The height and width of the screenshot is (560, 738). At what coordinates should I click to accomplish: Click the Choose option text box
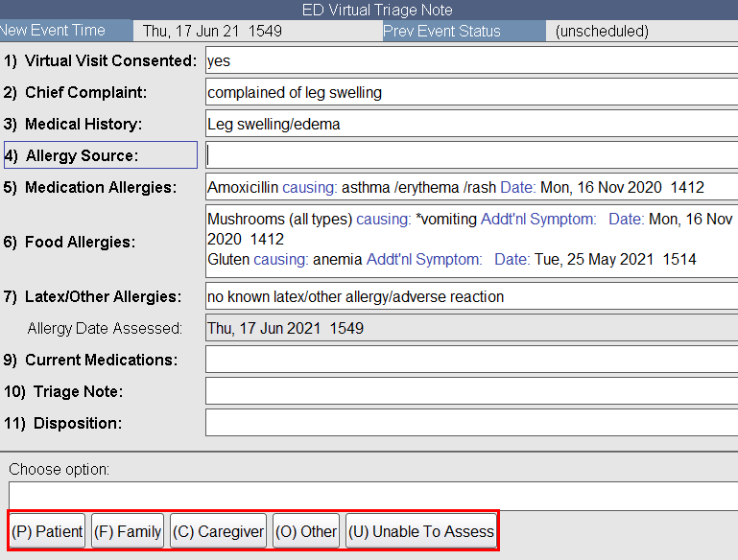[372, 496]
